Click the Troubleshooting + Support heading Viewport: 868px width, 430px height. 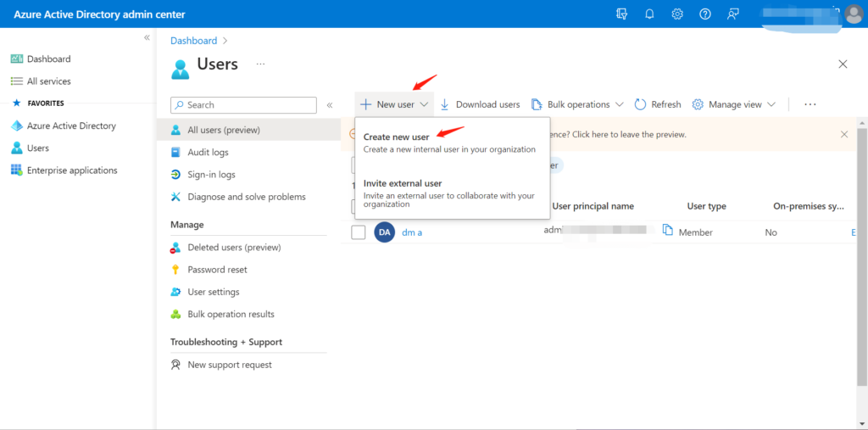click(x=225, y=342)
